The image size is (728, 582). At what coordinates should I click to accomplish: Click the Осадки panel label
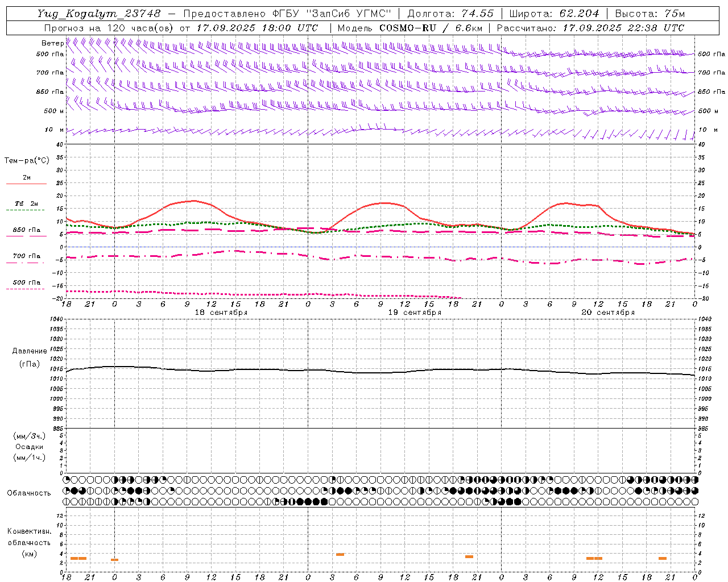30,447
